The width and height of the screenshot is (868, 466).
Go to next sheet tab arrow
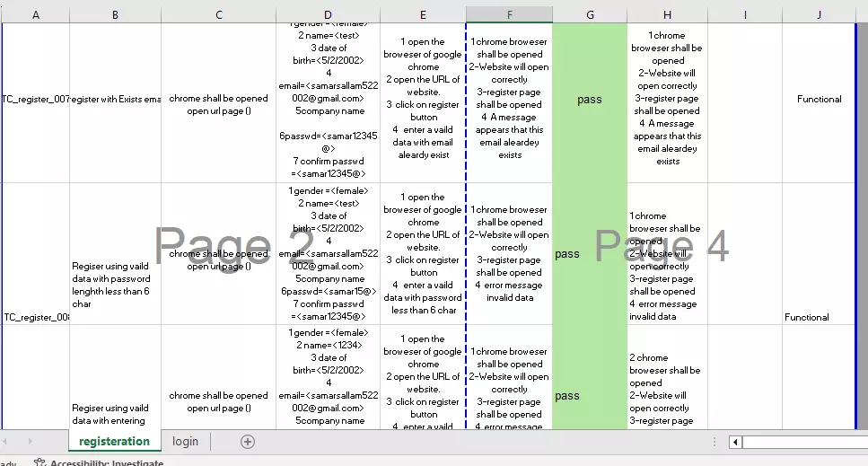[30, 442]
